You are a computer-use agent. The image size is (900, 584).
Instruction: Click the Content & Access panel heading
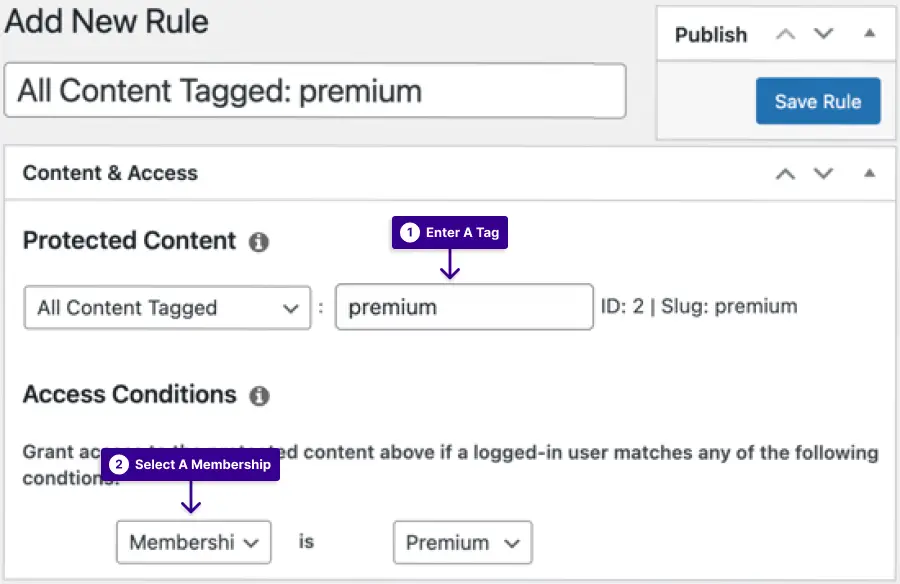click(x=110, y=173)
